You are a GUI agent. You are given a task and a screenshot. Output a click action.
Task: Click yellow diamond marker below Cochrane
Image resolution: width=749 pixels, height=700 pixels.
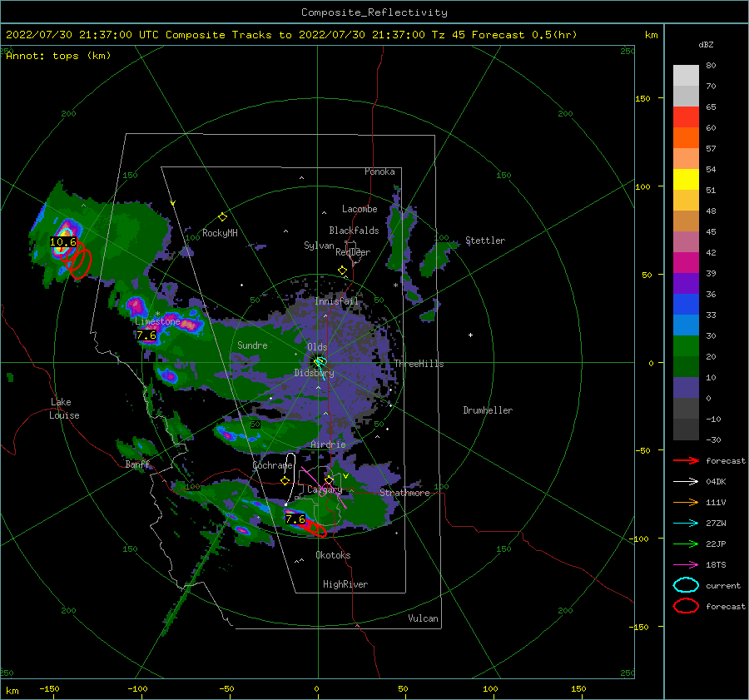tap(285, 480)
